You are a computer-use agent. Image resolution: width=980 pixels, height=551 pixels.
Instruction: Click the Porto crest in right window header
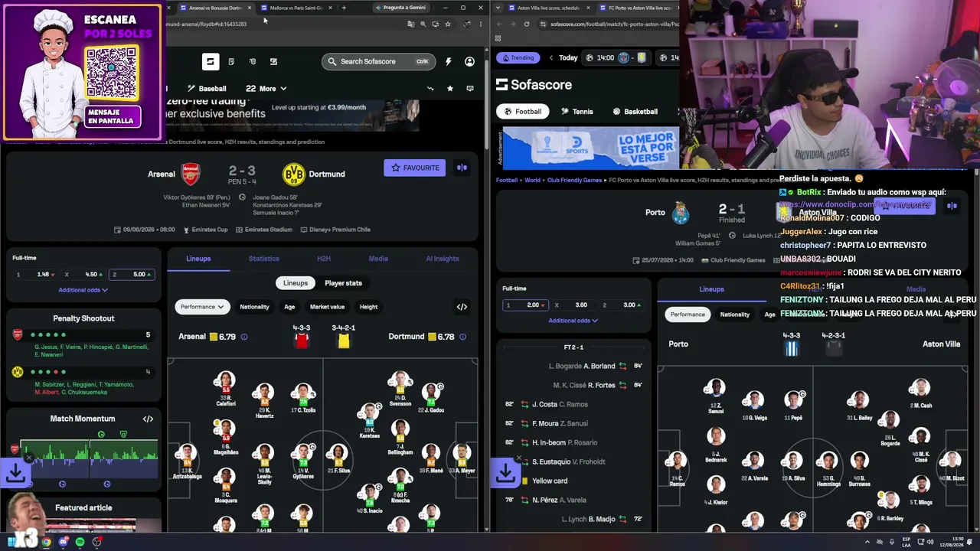tap(680, 212)
